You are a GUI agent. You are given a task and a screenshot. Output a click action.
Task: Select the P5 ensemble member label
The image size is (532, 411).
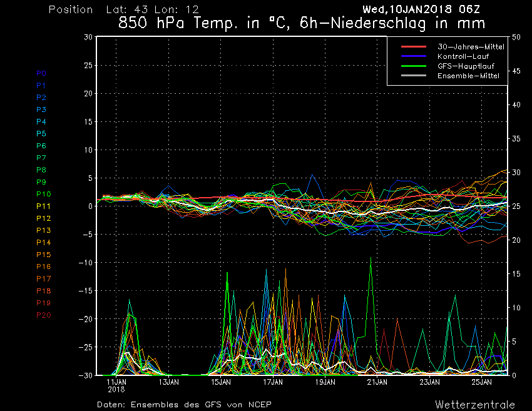[41, 134]
